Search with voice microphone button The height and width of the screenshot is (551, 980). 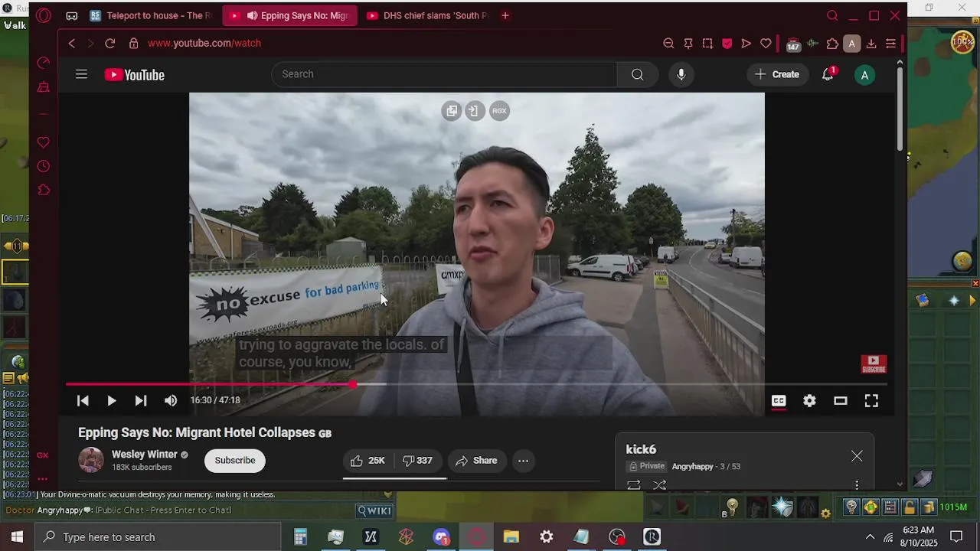coord(681,74)
